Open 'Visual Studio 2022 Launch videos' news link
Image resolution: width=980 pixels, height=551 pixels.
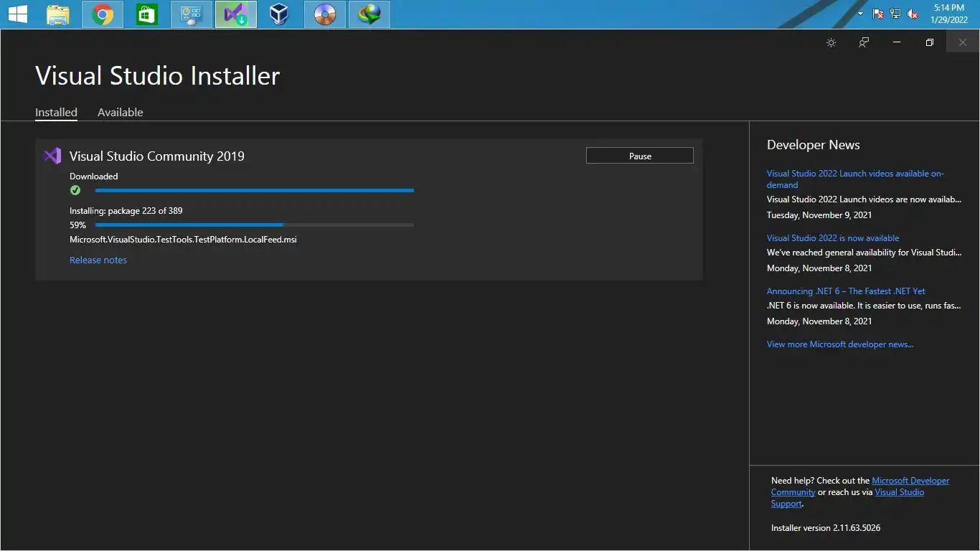(x=855, y=179)
